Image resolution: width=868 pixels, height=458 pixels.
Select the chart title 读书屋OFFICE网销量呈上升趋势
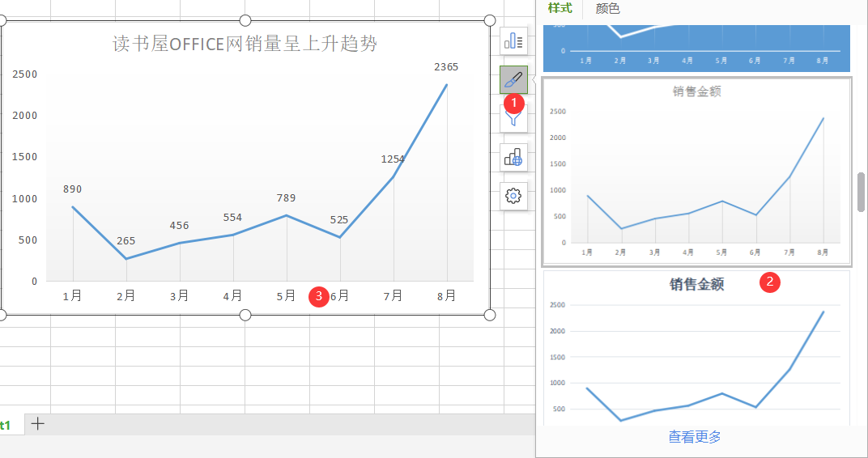245,44
